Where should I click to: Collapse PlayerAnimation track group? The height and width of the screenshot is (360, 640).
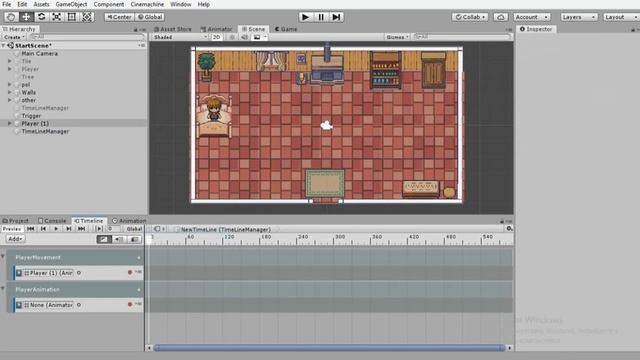[x=3, y=289]
